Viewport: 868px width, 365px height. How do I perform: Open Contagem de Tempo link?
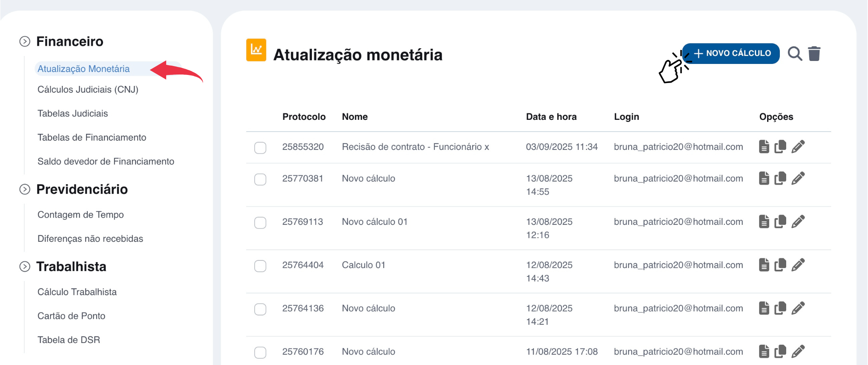81,215
